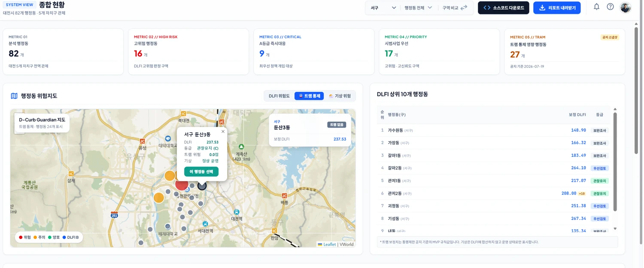Click the 트램 통제 영향 행정동 27 card
This screenshot has height=268, width=644.
point(565,52)
